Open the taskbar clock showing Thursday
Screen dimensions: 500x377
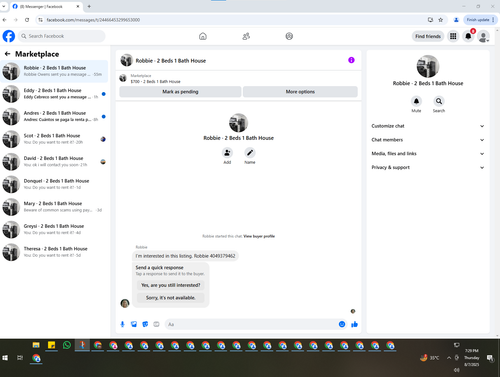click(471, 358)
